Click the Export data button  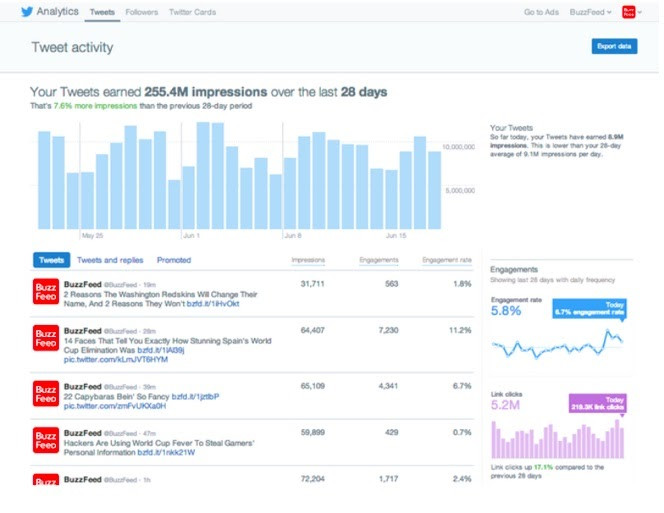tap(614, 46)
